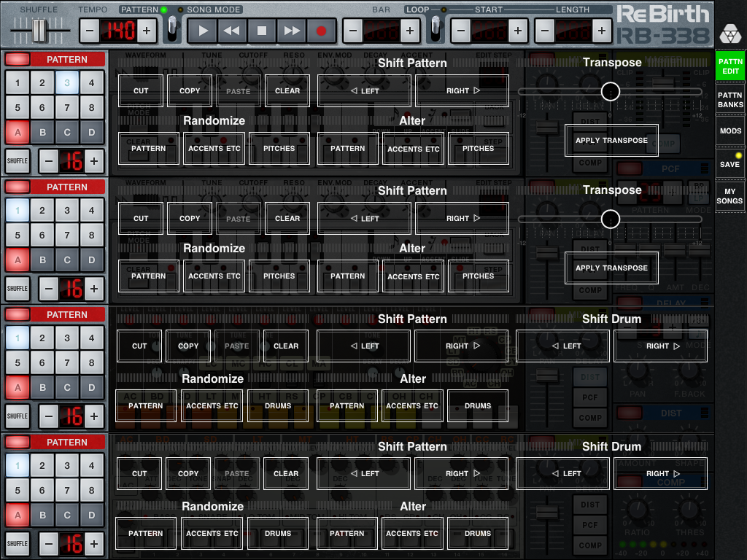Image resolution: width=747 pixels, height=560 pixels.
Task: Decrease second synth pattern length with minus
Action: [49, 289]
